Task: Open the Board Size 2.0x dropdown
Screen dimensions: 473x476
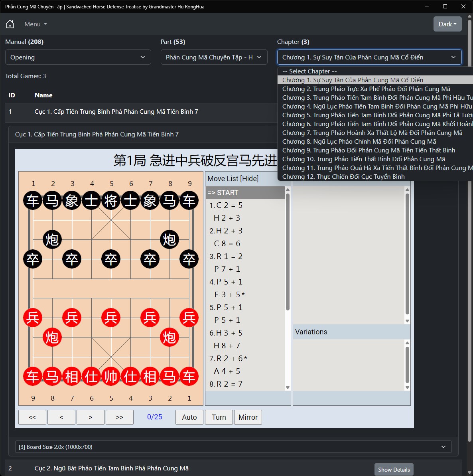Action: pyautogui.click(x=233, y=447)
